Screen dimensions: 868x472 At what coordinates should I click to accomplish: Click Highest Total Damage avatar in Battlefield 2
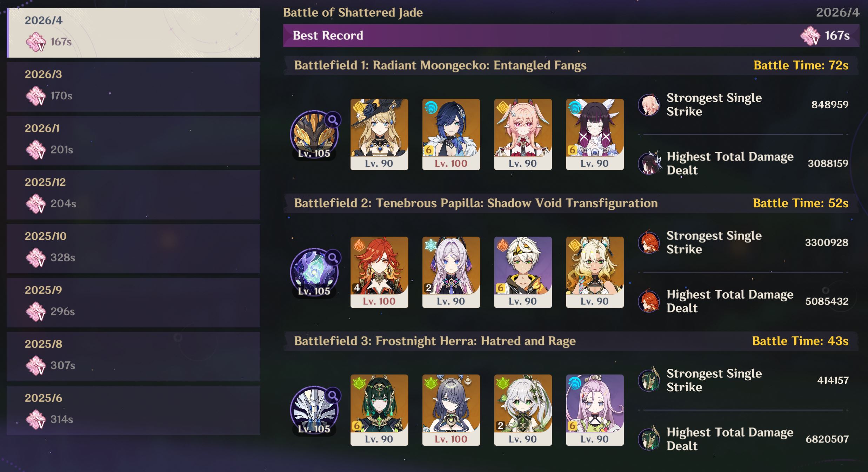[649, 301]
